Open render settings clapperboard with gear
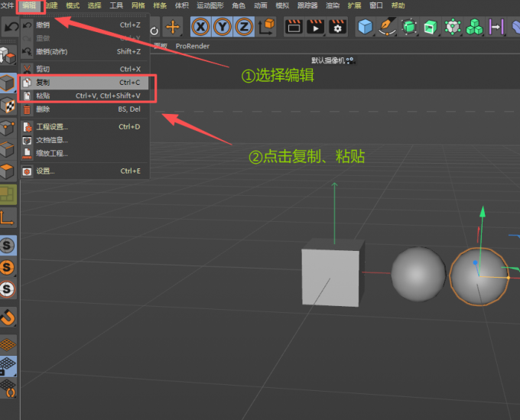 point(337,28)
